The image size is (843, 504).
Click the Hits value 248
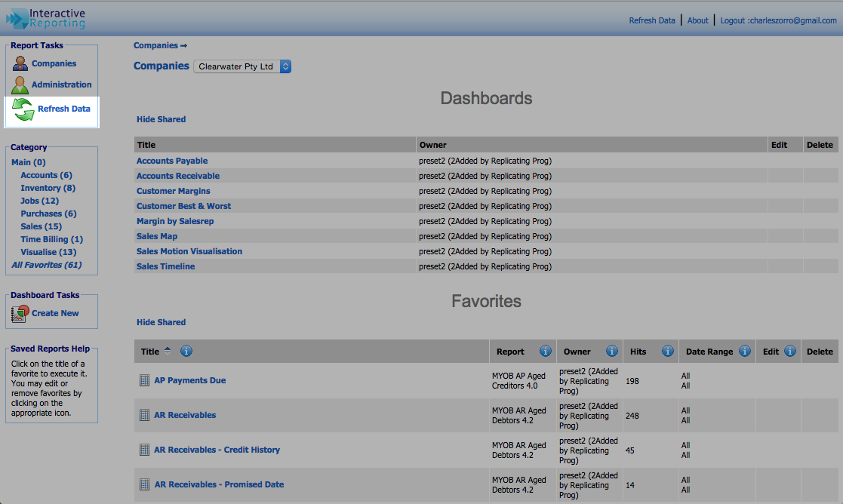(x=632, y=415)
